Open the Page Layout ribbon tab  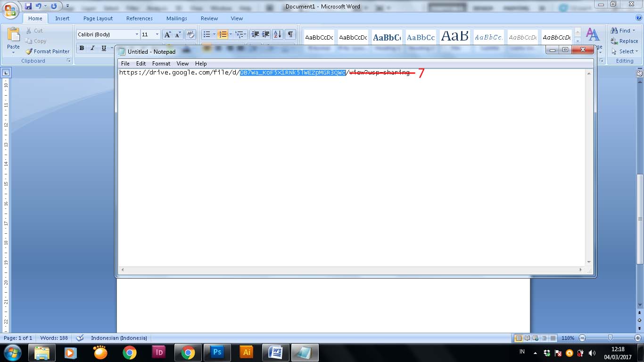point(98,18)
